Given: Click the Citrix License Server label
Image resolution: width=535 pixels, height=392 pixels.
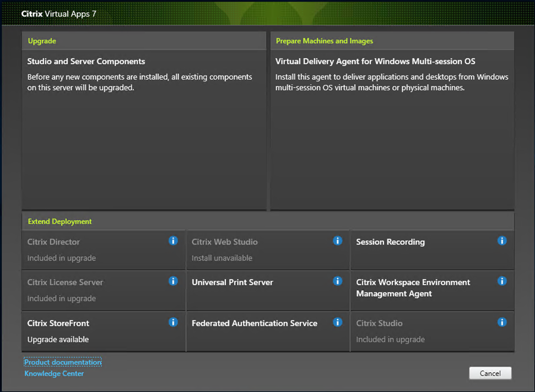Looking at the screenshot, I should [x=65, y=282].
